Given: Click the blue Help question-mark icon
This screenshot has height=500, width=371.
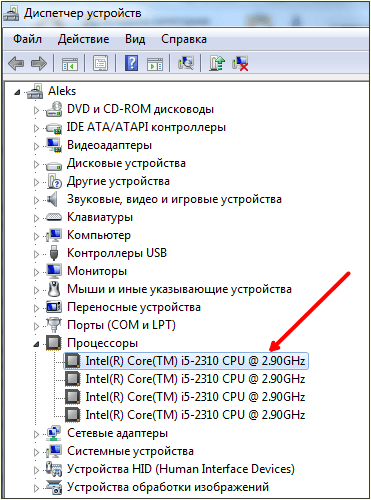Looking at the screenshot, I should tap(132, 63).
